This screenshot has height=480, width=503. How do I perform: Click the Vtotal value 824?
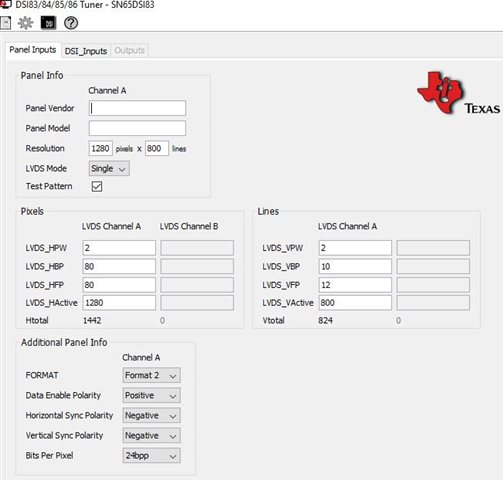(x=325, y=321)
